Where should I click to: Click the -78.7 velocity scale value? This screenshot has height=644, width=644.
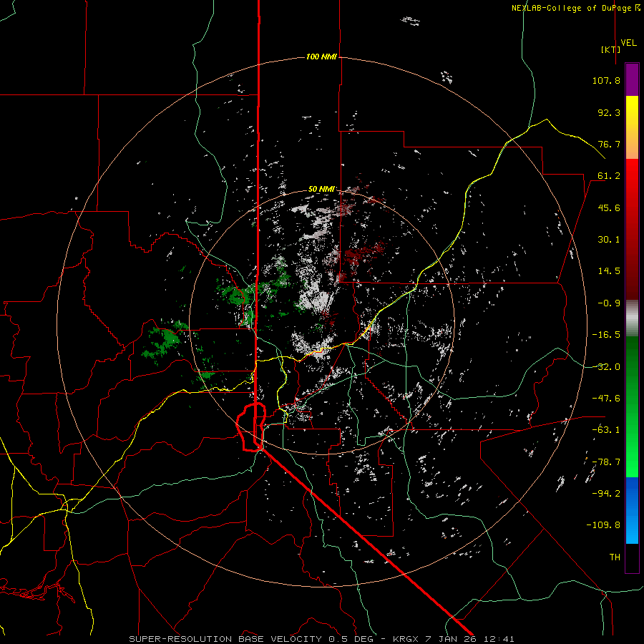pos(606,462)
